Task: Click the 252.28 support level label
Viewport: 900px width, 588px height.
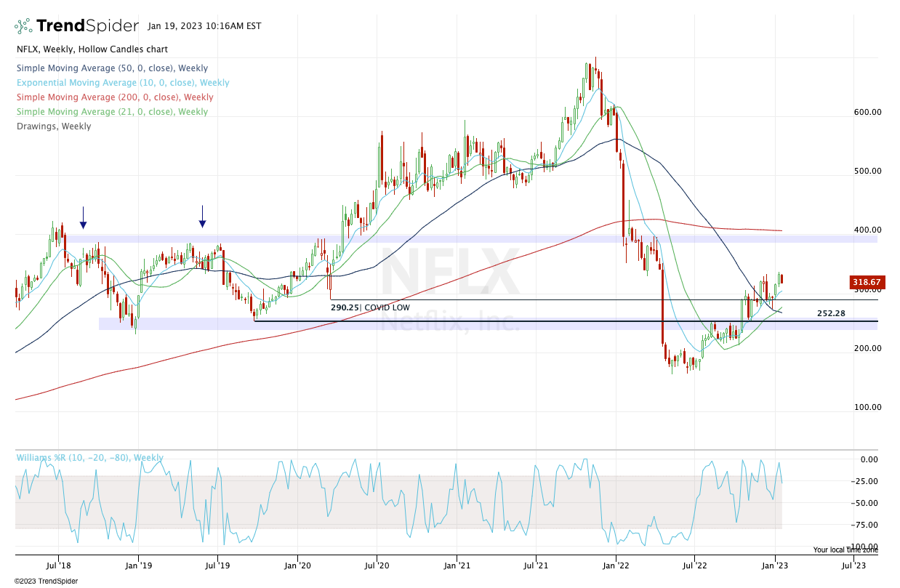Action: click(x=832, y=313)
